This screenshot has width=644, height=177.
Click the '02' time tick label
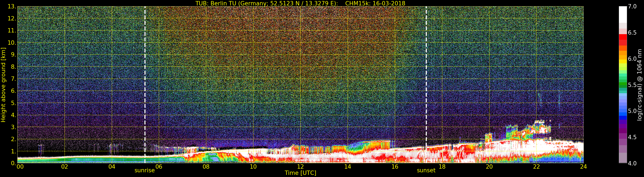[65, 166]
